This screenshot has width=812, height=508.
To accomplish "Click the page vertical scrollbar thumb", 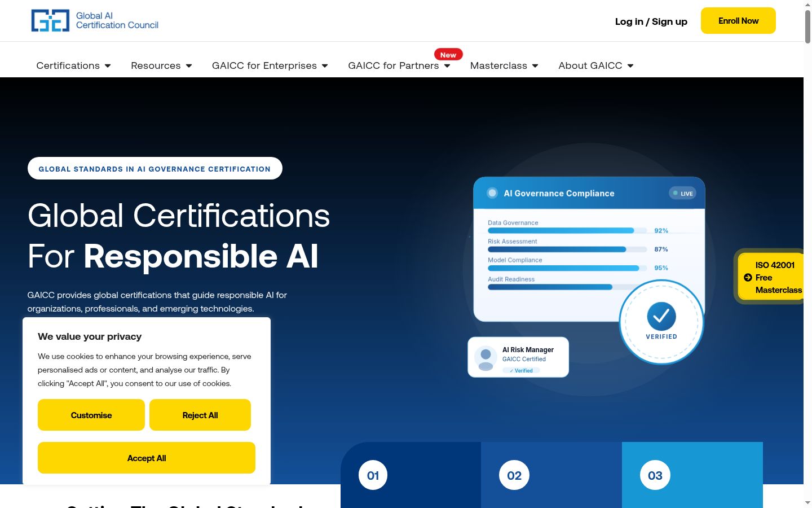I will tap(807, 26).
